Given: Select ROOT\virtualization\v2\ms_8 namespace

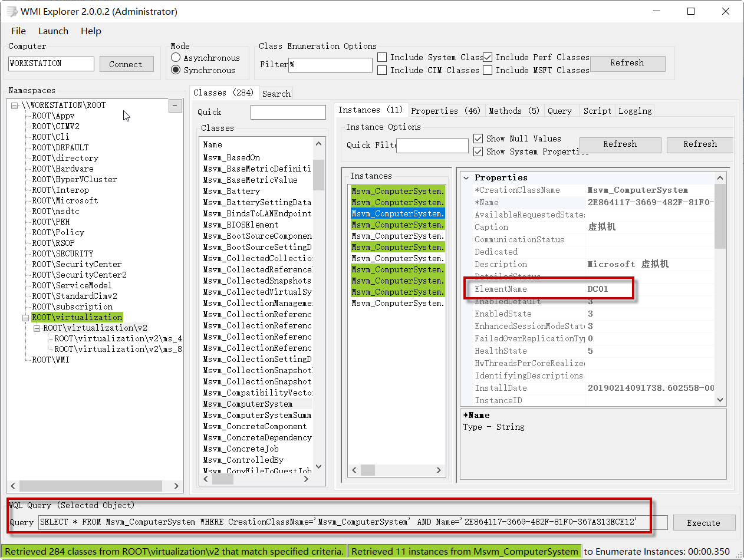Looking at the screenshot, I should (x=118, y=350).
